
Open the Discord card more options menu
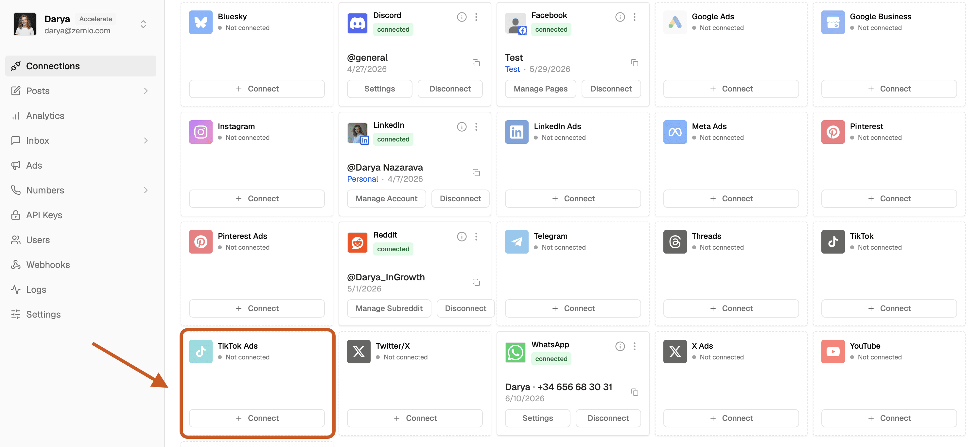(x=476, y=17)
